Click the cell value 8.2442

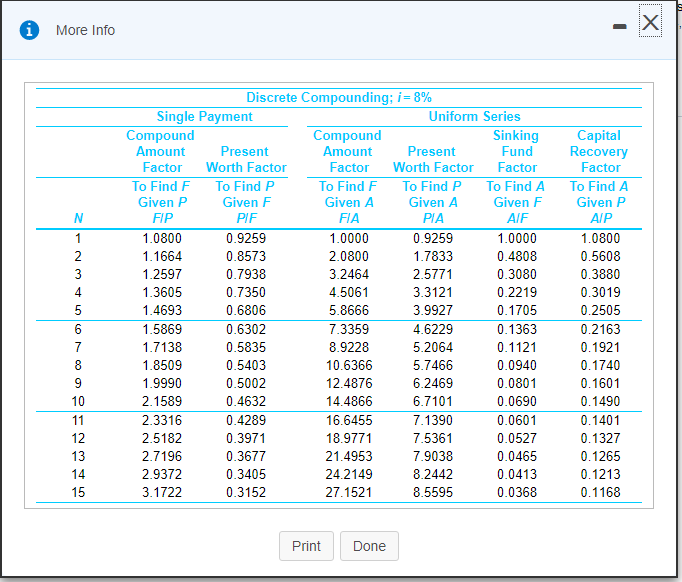pos(433,475)
